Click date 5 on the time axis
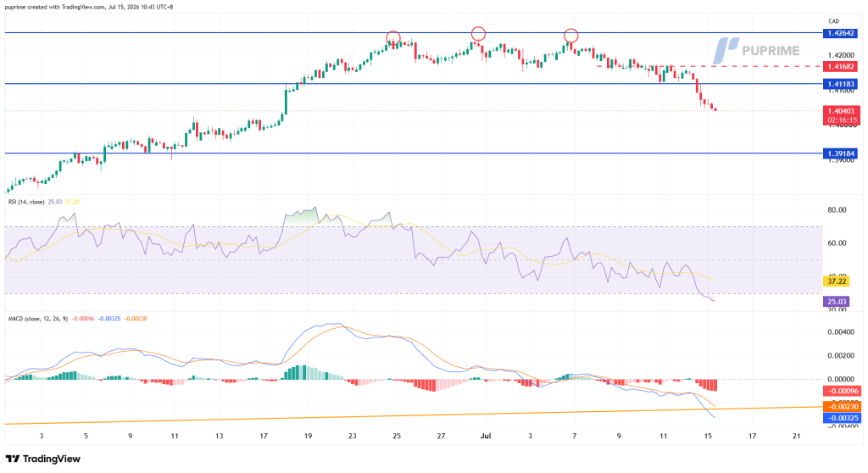 tap(86, 437)
